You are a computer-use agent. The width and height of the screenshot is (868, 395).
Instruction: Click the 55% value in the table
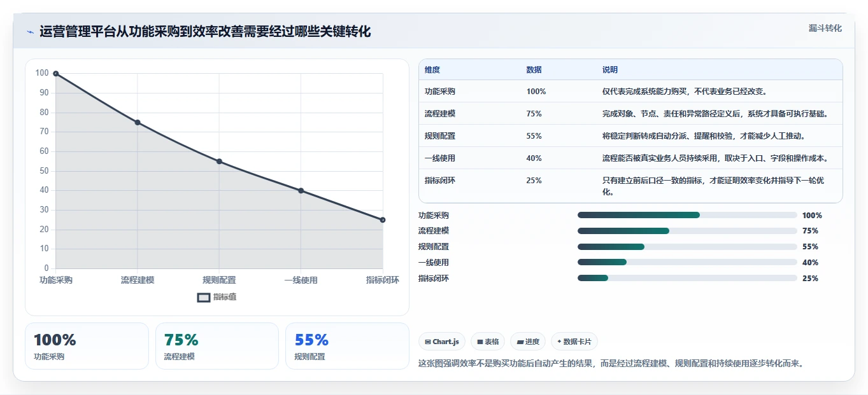click(x=534, y=136)
